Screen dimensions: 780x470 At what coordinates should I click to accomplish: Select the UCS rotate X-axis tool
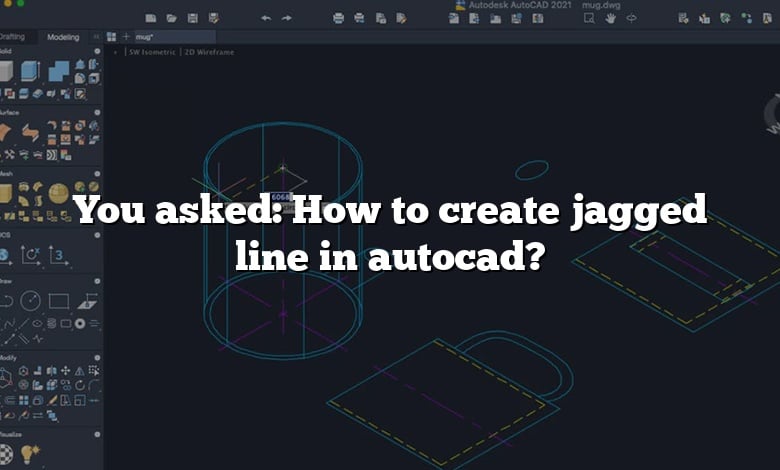point(30,255)
